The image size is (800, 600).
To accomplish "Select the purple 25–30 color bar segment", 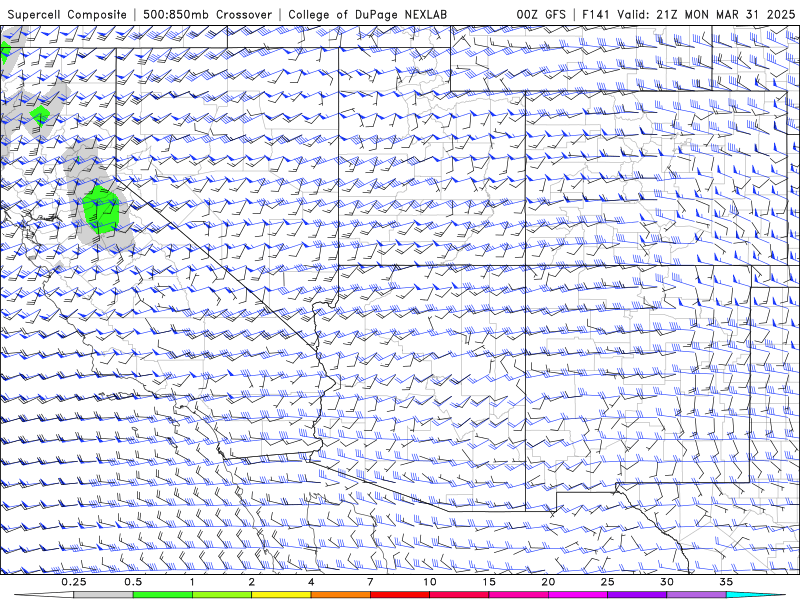I will (x=637, y=595).
